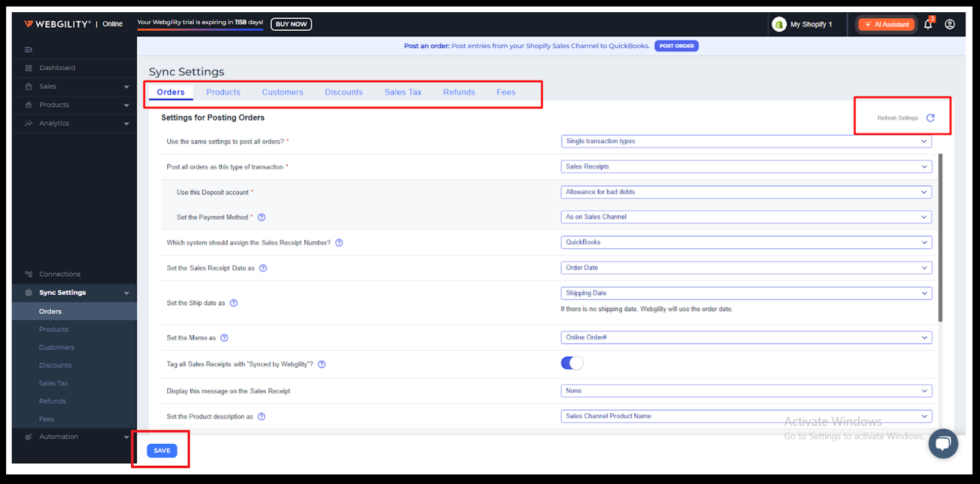Click the BUY NOW button
The width and height of the screenshot is (980, 484).
[x=291, y=25]
